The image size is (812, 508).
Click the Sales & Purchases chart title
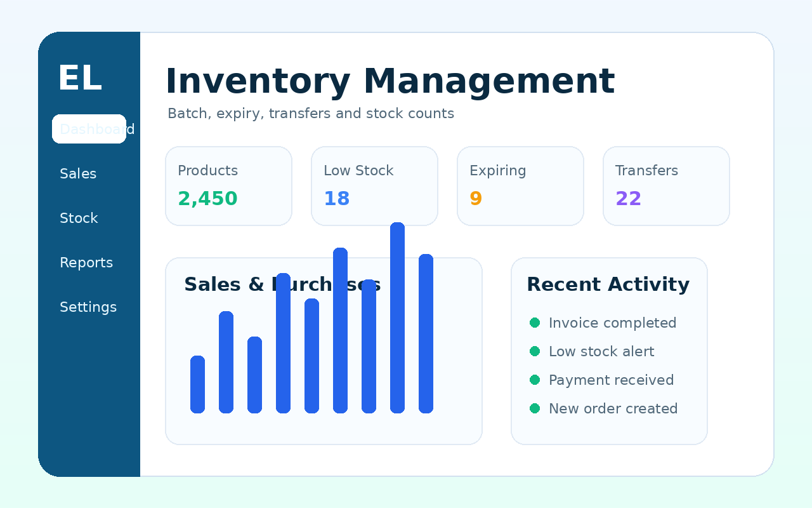(282, 284)
